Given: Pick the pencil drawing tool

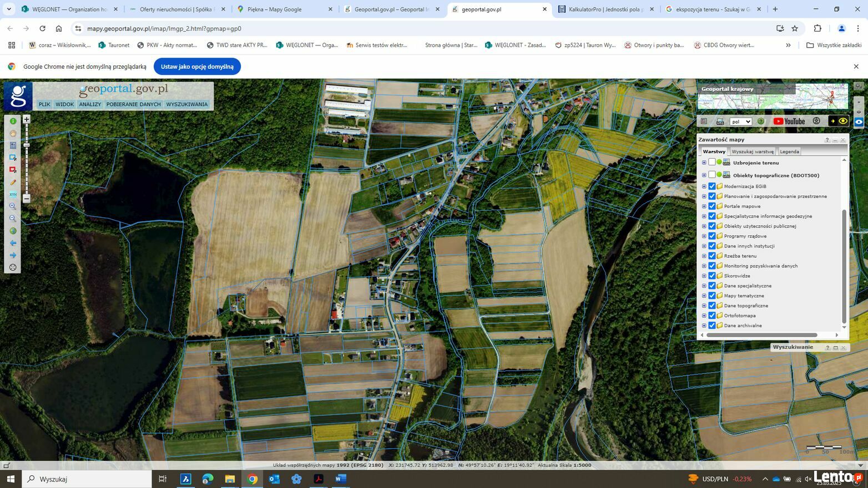Looking at the screenshot, I should click(x=13, y=182).
